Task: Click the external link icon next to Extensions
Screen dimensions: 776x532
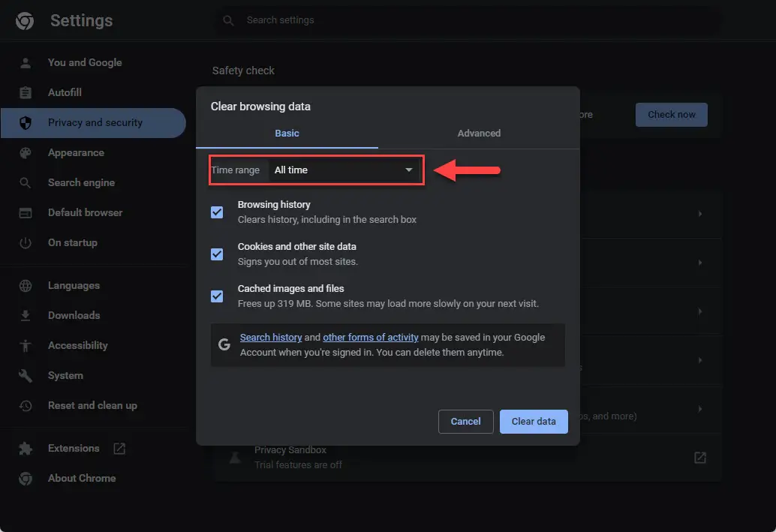Action: pyautogui.click(x=119, y=449)
